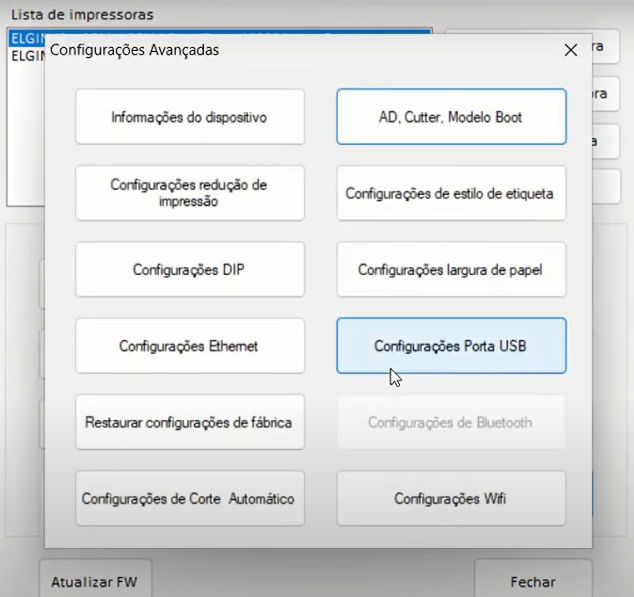This screenshot has height=597, width=634.
Task: Select Configurações DIP button
Action: click(190, 269)
